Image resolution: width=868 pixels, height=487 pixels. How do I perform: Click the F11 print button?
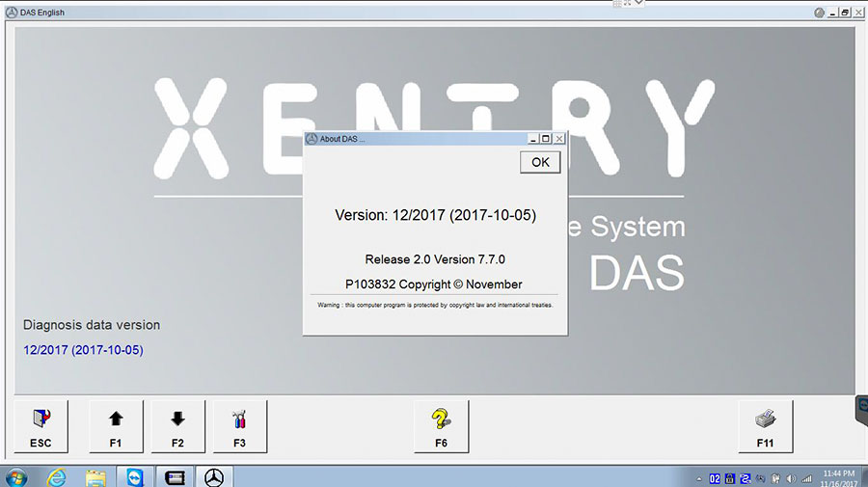(x=765, y=426)
